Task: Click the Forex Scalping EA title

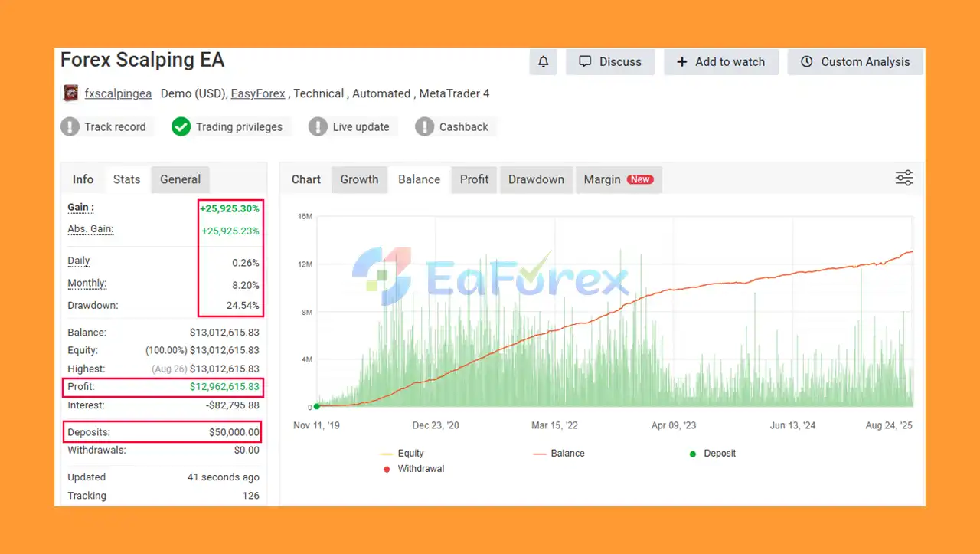Action: [x=142, y=61]
